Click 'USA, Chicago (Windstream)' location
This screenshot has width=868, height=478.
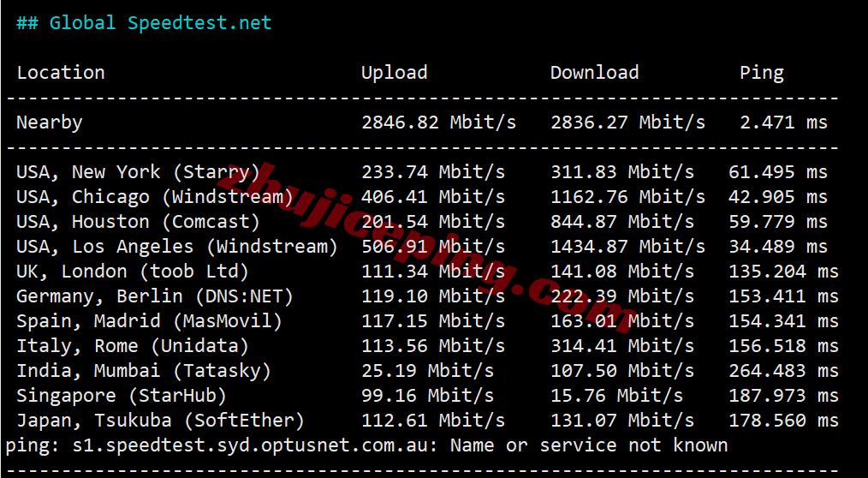pyautogui.click(x=155, y=197)
